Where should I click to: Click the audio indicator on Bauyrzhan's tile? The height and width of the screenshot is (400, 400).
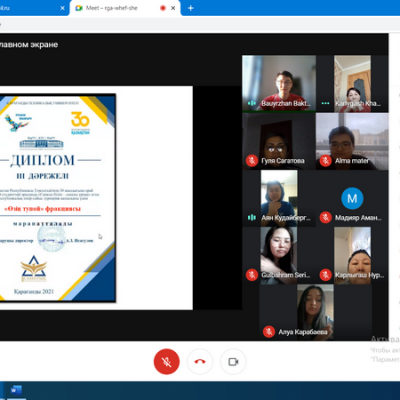pyautogui.click(x=252, y=103)
